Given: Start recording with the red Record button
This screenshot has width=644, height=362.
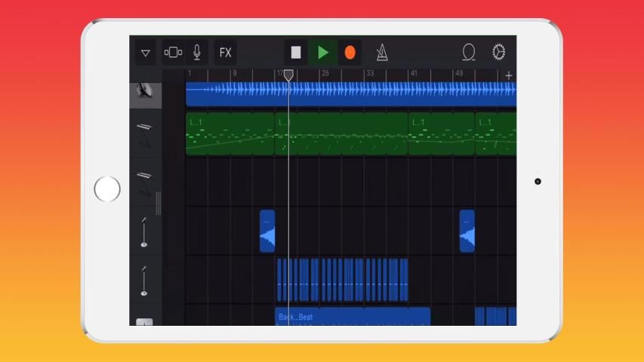Looking at the screenshot, I should click(x=350, y=53).
